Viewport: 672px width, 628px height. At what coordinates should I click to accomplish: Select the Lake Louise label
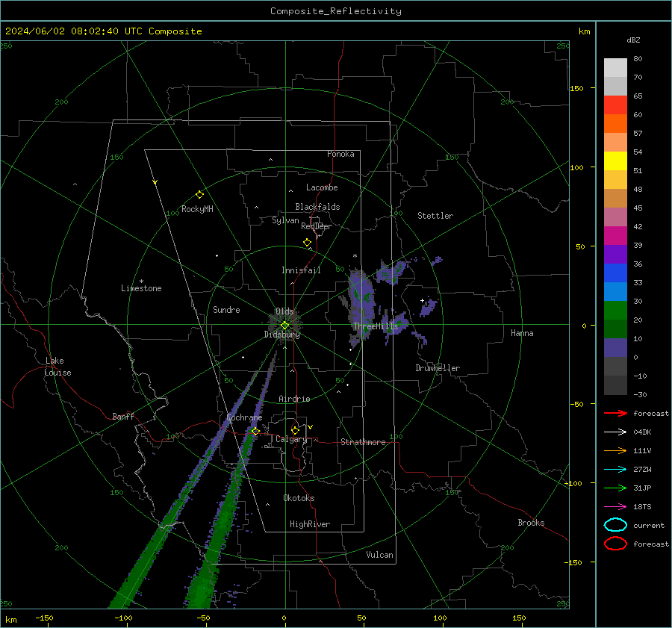57,367
